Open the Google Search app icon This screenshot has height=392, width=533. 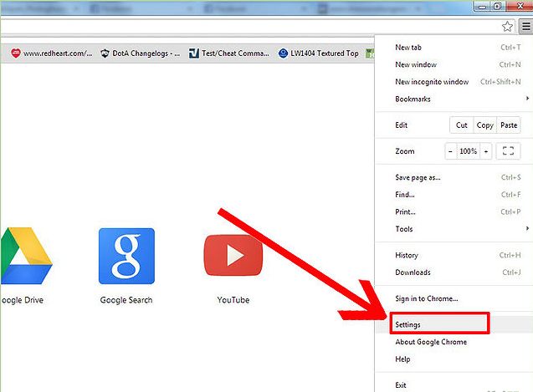point(126,256)
